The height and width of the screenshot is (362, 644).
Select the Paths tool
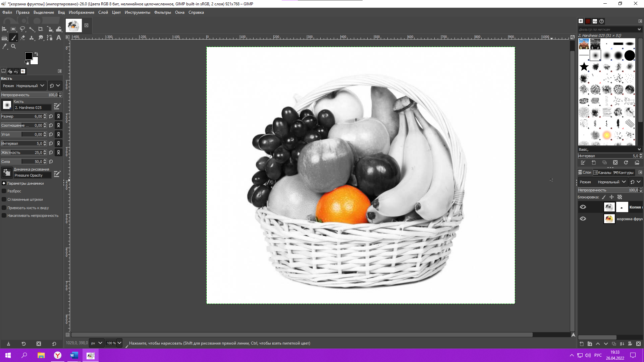click(x=50, y=38)
